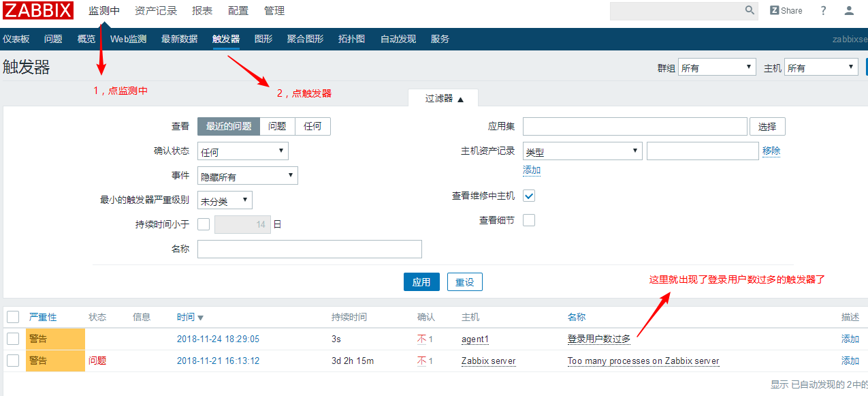Click the 移除 link
Screen dimensions: 868x396
click(771, 151)
